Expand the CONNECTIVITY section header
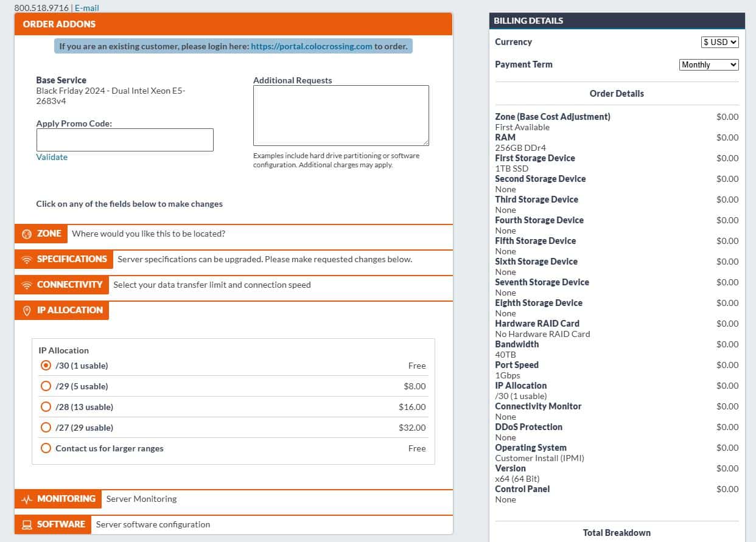This screenshot has width=756, height=542. (69, 285)
